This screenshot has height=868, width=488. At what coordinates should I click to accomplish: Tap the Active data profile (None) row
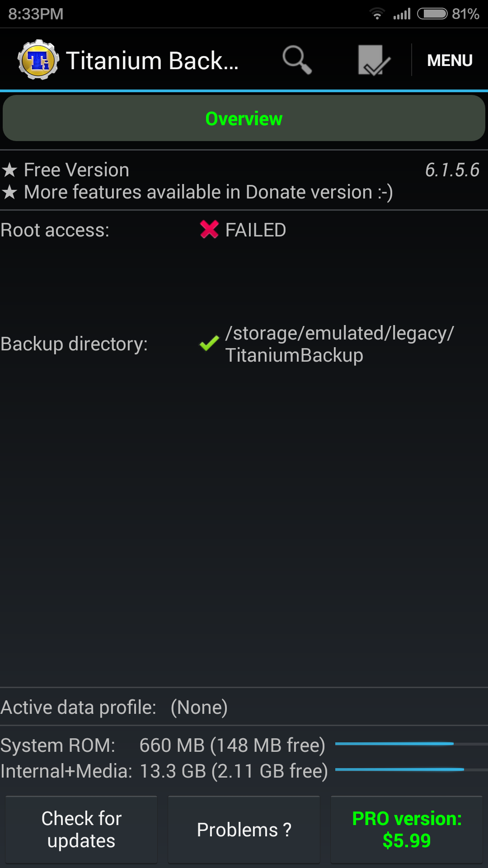[244, 707]
